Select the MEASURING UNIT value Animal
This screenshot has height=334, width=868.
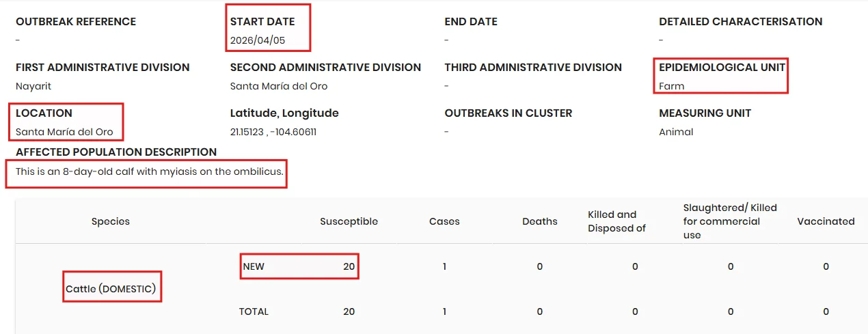[x=676, y=132]
